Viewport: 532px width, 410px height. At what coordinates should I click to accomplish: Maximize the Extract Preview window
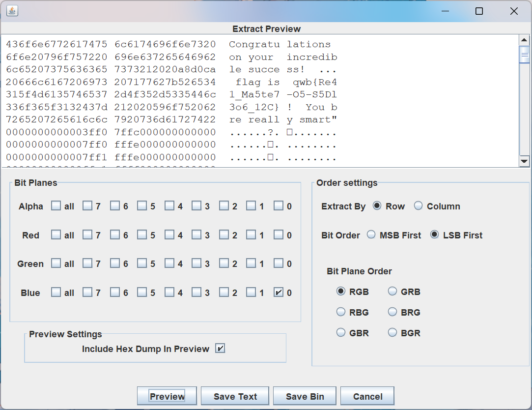click(479, 11)
